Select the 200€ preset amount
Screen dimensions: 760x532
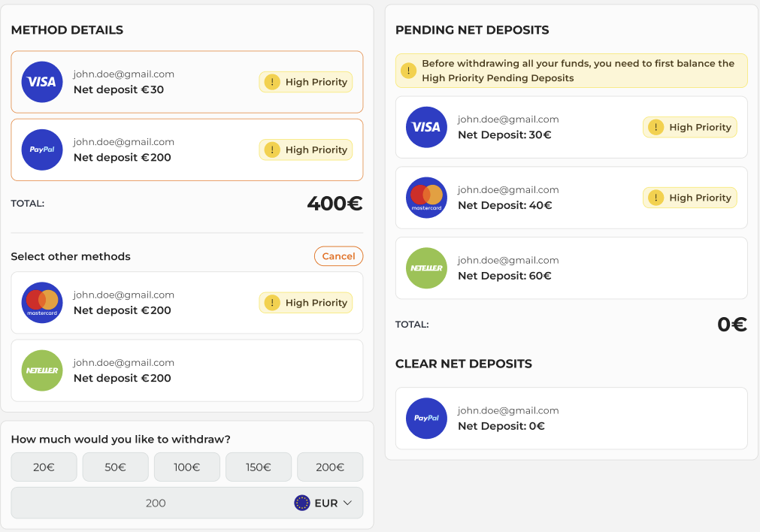[330, 467]
